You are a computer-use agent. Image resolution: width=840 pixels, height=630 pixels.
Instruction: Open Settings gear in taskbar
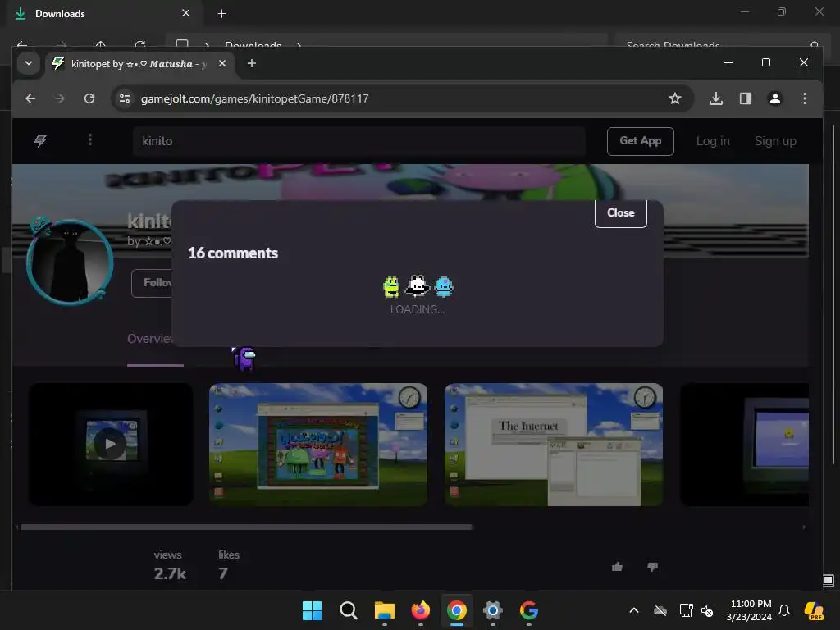(493, 610)
